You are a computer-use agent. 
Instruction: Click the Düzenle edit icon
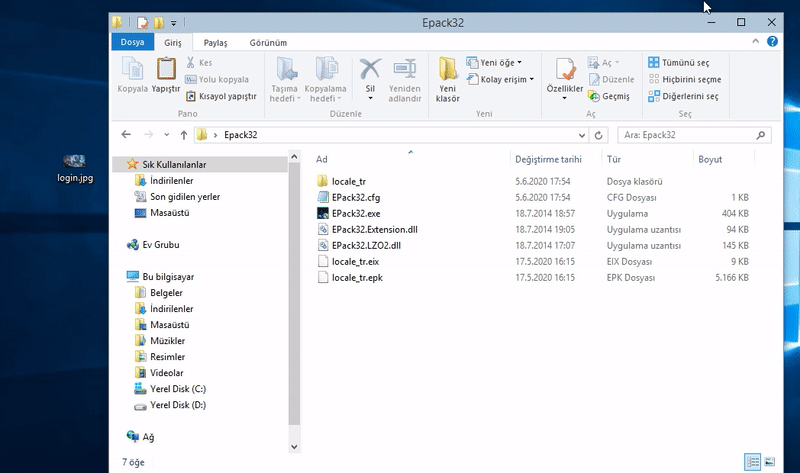[594, 79]
